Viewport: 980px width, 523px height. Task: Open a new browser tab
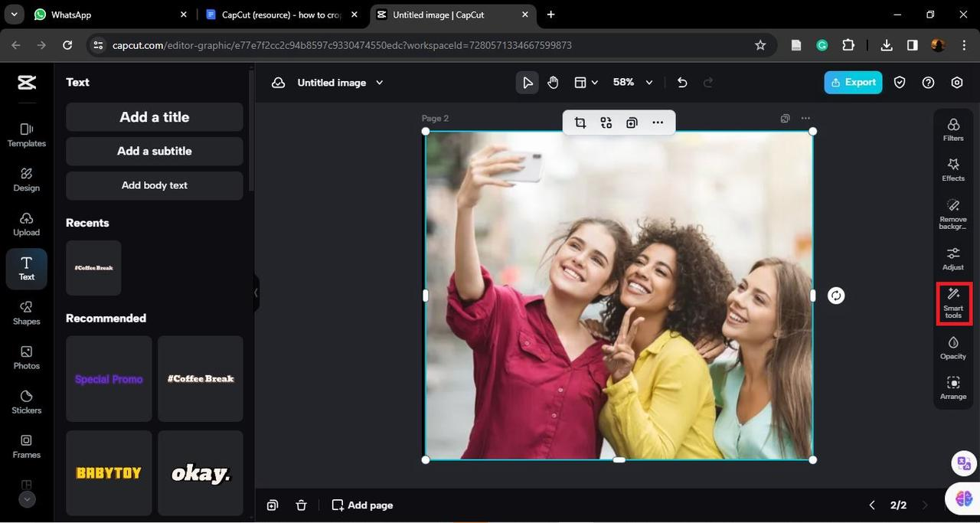[x=550, y=15]
